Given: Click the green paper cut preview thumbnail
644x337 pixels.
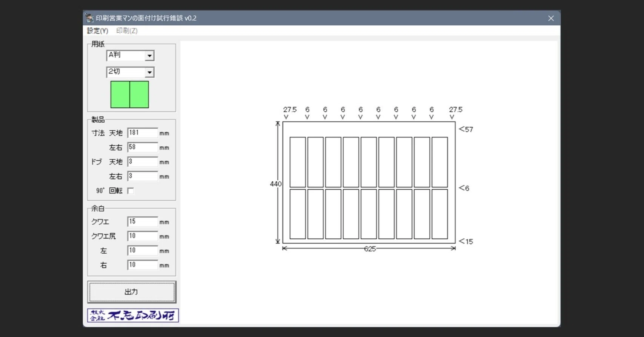Looking at the screenshot, I should click(x=129, y=94).
